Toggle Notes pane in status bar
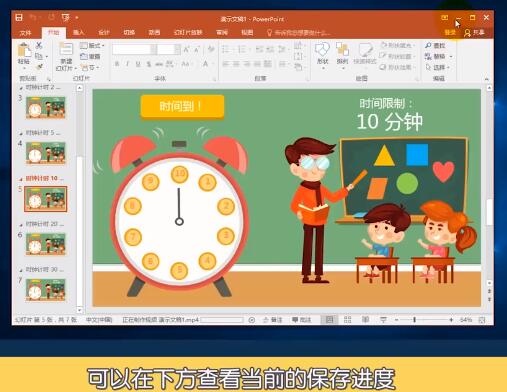The height and width of the screenshot is (392, 507). (x=273, y=320)
